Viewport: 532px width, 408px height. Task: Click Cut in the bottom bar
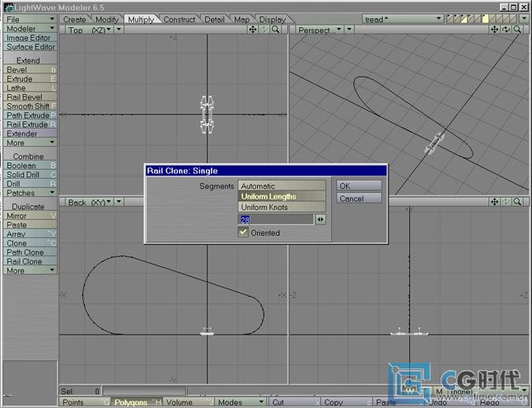pos(295,402)
